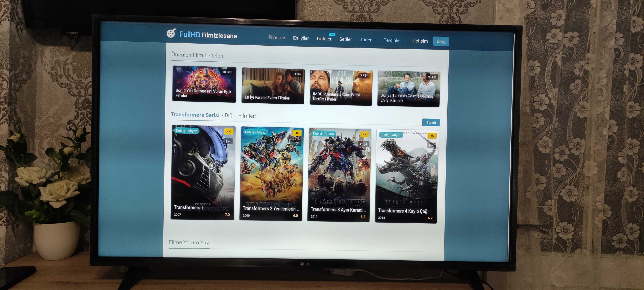
Task: Open Transformers 2 Yenilenlerin movie poster
Action: pyautogui.click(x=271, y=174)
